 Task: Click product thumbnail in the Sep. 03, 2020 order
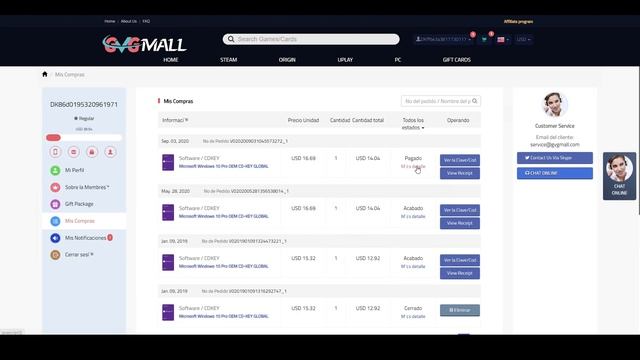tap(168, 162)
